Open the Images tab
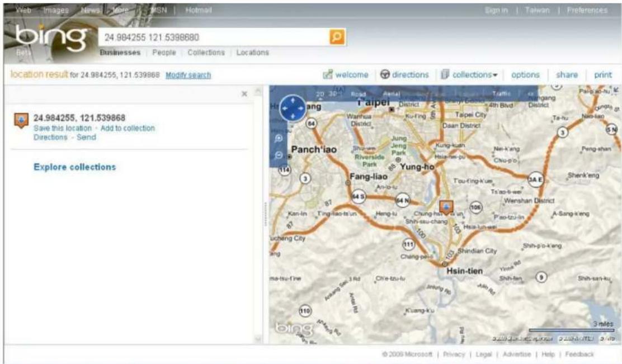 click(56, 10)
